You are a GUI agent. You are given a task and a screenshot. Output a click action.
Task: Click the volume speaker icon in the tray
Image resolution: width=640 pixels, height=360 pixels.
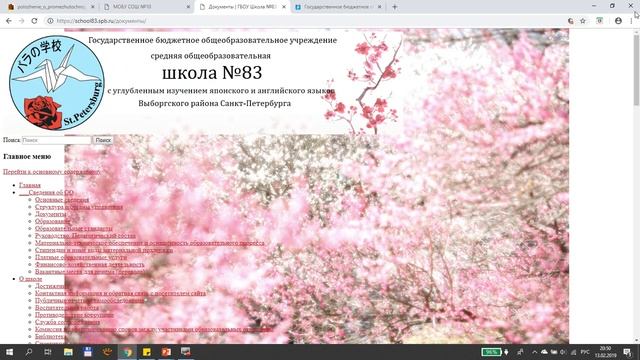[x=564, y=352]
